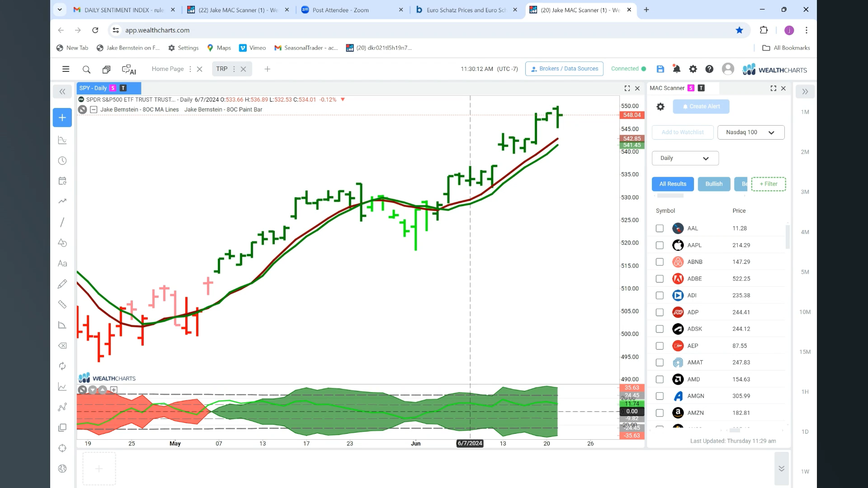
Task: Select the trend line zigzag tool
Action: [62, 201]
